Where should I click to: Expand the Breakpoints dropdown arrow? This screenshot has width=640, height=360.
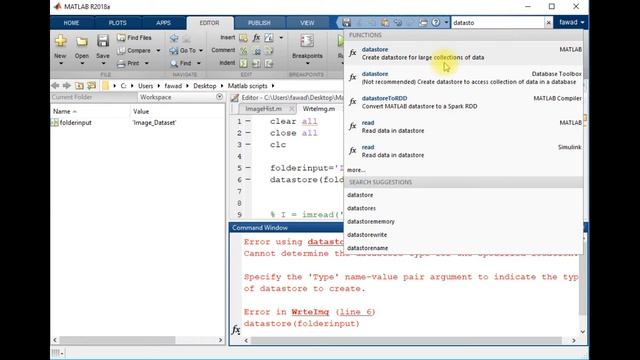(307, 63)
